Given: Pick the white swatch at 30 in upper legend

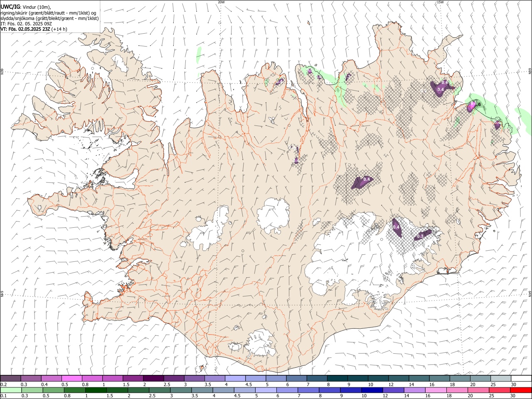Looking at the screenshot, I should click(x=521, y=379).
